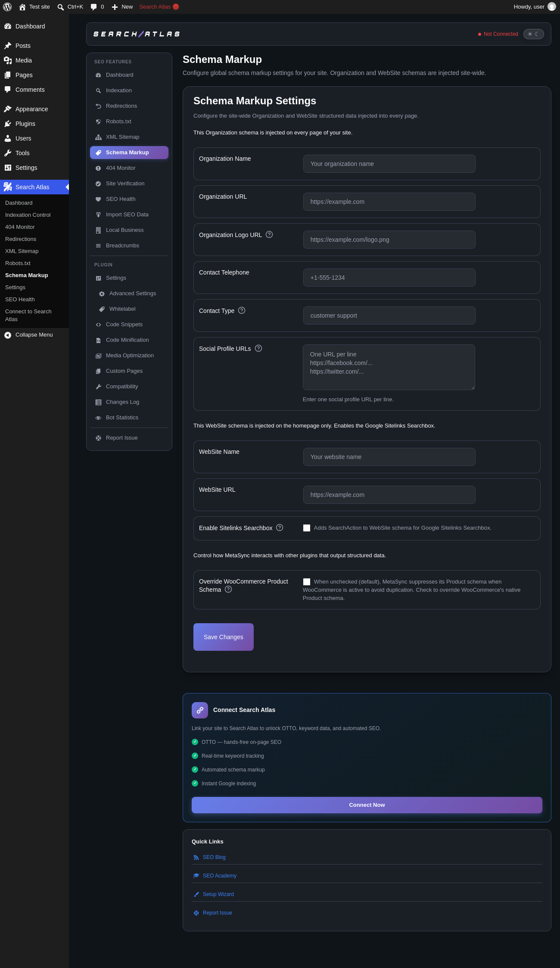Open Code Snippets in Plugin menu
This screenshot has height=968, width=560.
pyautogui.click(x=129, y=325)
